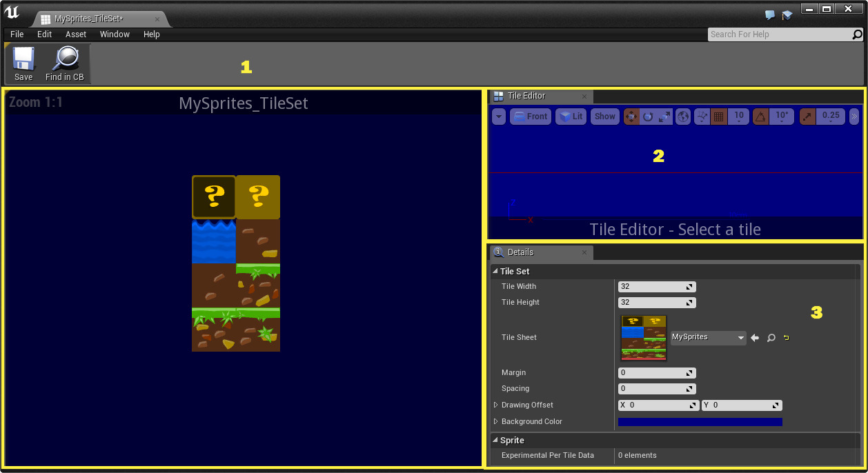Image resolution: width=868 pixels, height=473 pixels.
Task: Select the scale gizmo tool
Action: tap(664, 117)
